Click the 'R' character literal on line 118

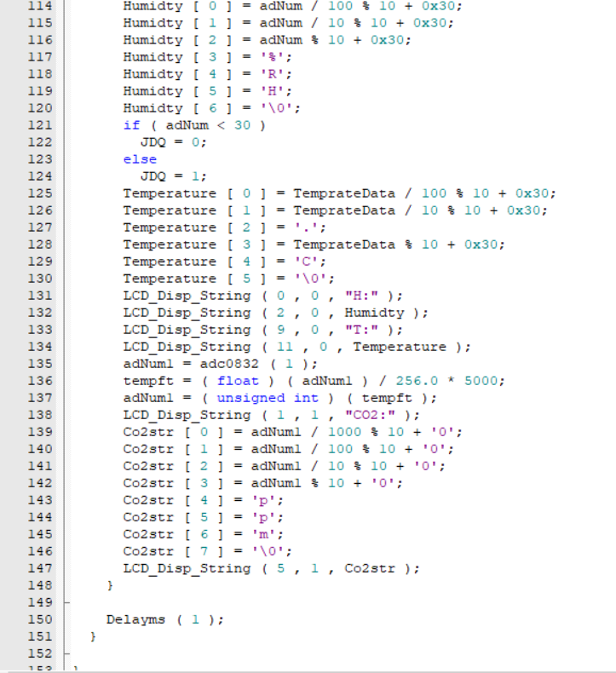click(x=272, y=74)
